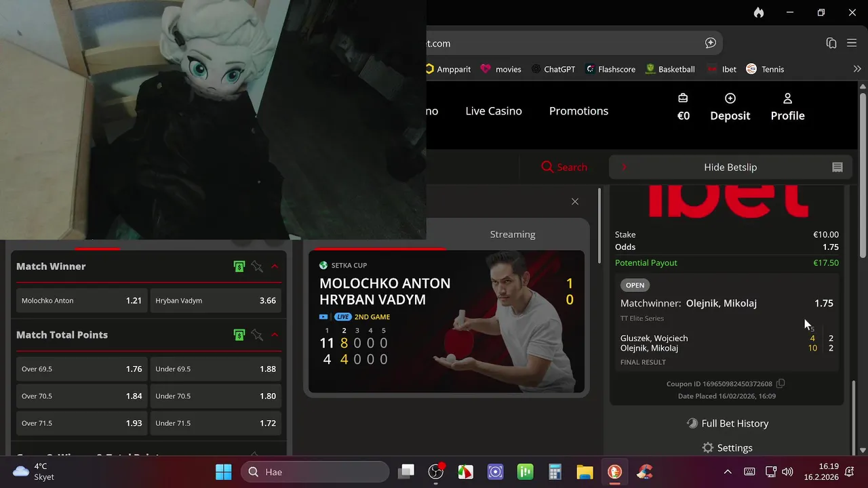Open the Deposit plus icon
The width and height of the screenshot is (868, 488).
click(x=730, y=98)
